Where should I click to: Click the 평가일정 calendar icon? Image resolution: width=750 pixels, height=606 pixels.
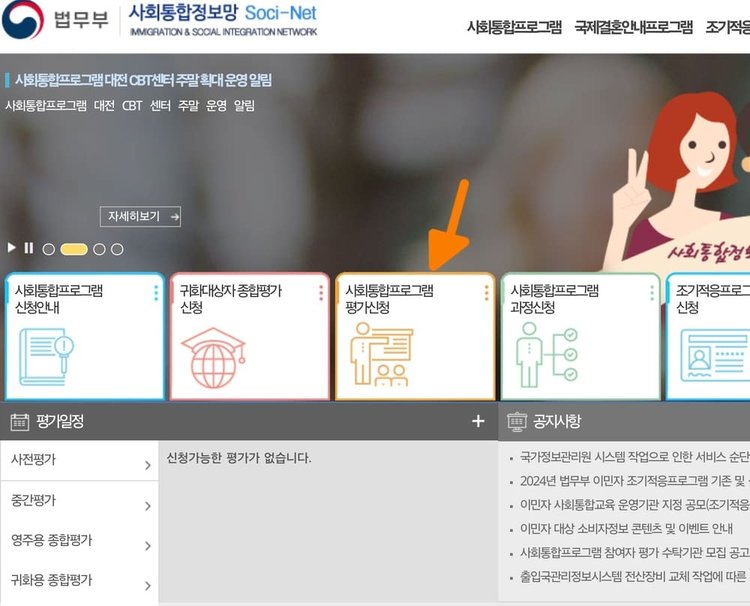[x=20, y=422]
